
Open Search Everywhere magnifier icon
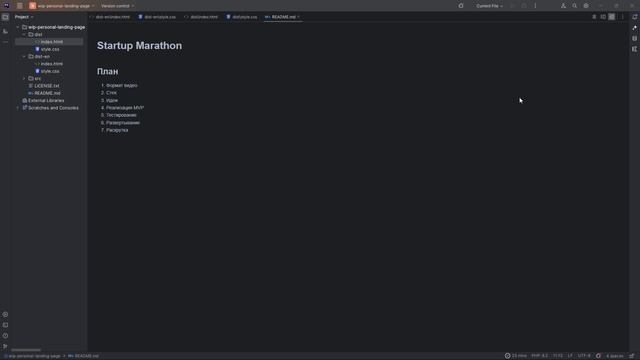574,6
